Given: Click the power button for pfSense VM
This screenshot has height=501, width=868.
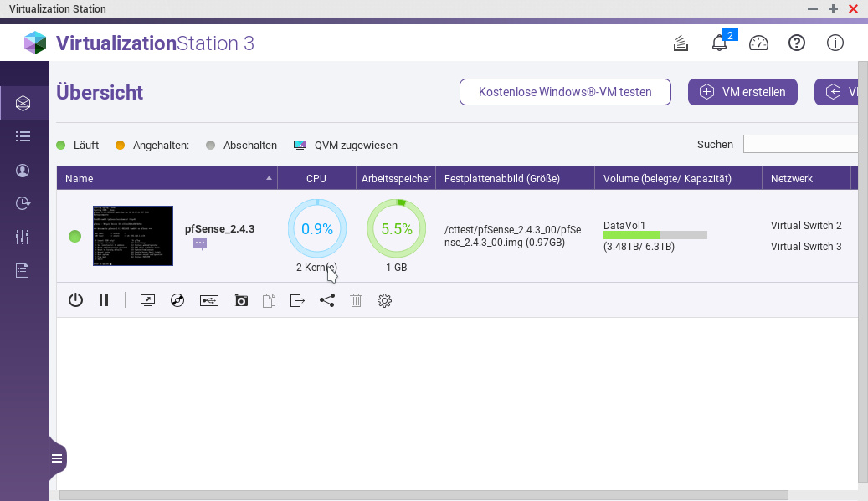Looking at the screenshot, I should tap(75, 300).
